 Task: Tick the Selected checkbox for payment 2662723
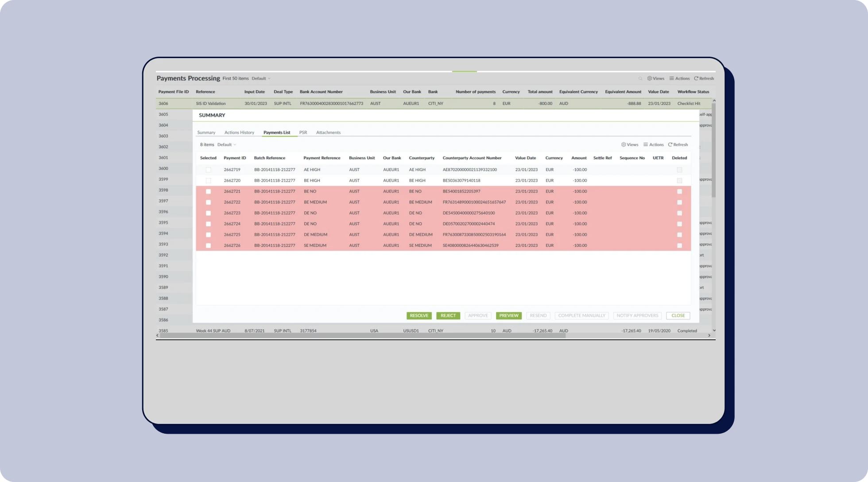[208, 213]
